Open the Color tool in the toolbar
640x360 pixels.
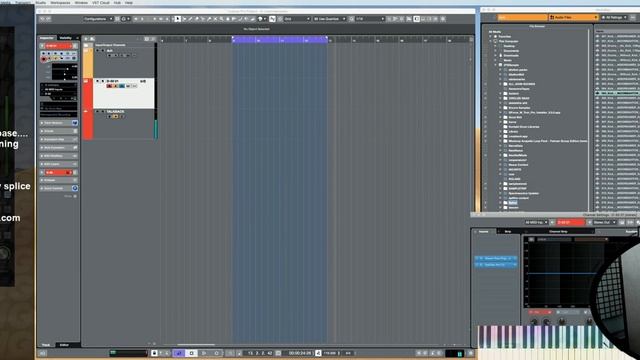coord(261,19)
